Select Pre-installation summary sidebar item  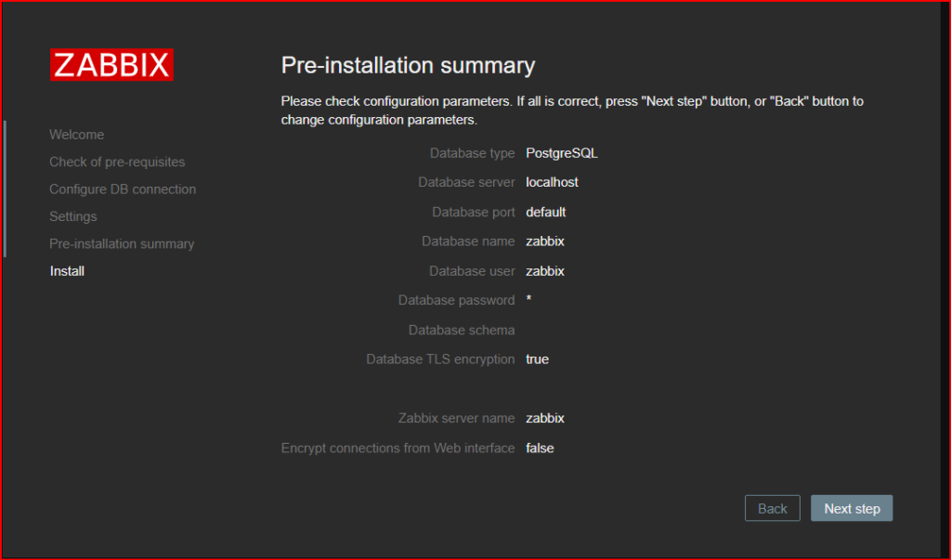pos(122,244)
